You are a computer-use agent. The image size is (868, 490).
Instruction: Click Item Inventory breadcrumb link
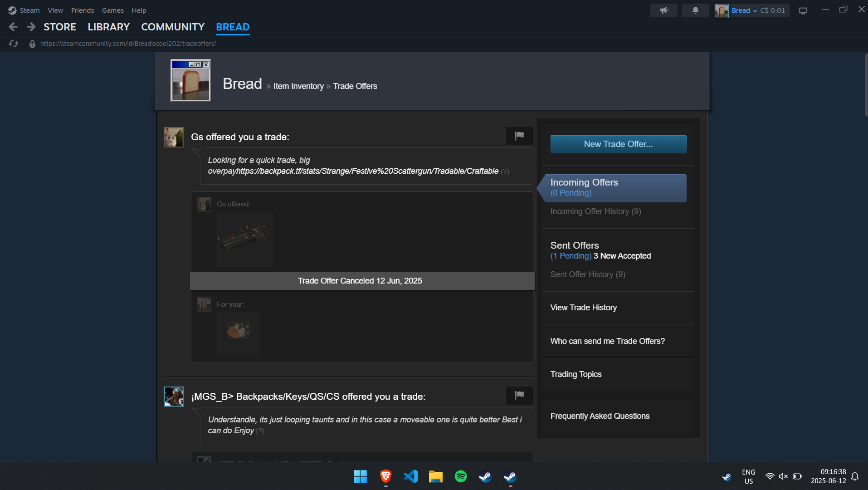coord(298,86)
